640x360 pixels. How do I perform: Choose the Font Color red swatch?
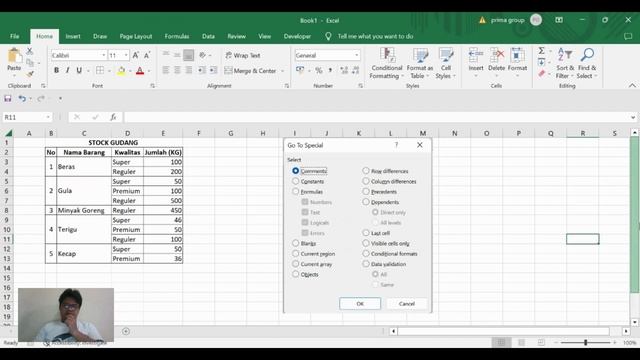pos(140,71)
